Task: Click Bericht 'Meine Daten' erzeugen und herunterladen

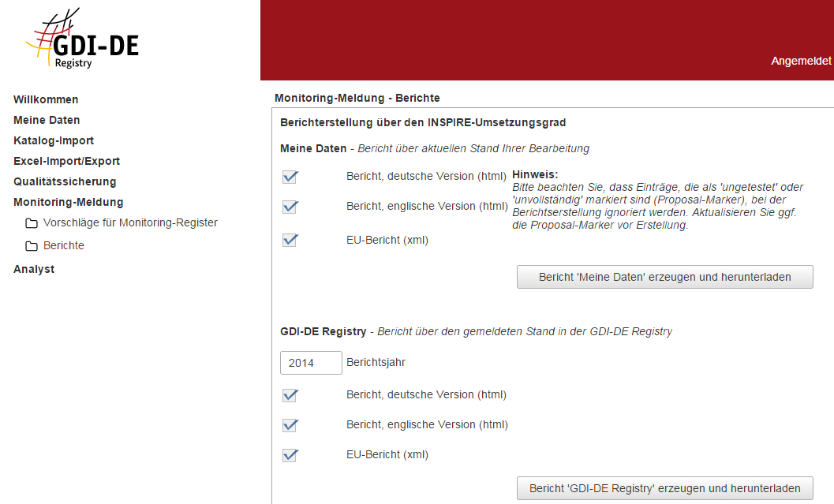Action: pyautogui.click(x=664, y=277)
